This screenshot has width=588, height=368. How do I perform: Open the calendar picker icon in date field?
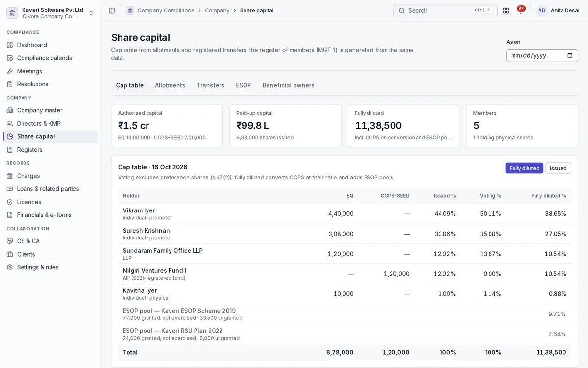pyautogui.click(x=570, y=55)
